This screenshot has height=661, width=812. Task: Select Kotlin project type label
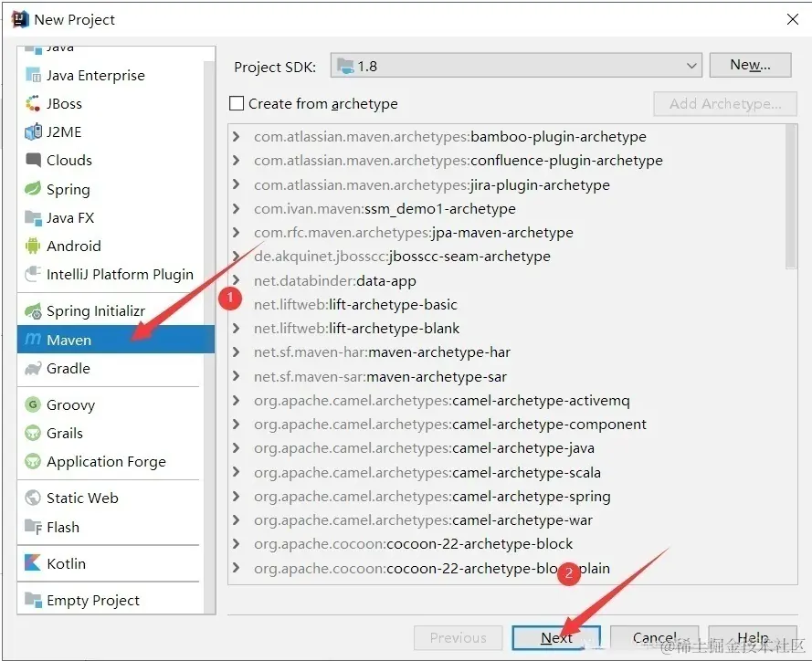click(67, 563)
